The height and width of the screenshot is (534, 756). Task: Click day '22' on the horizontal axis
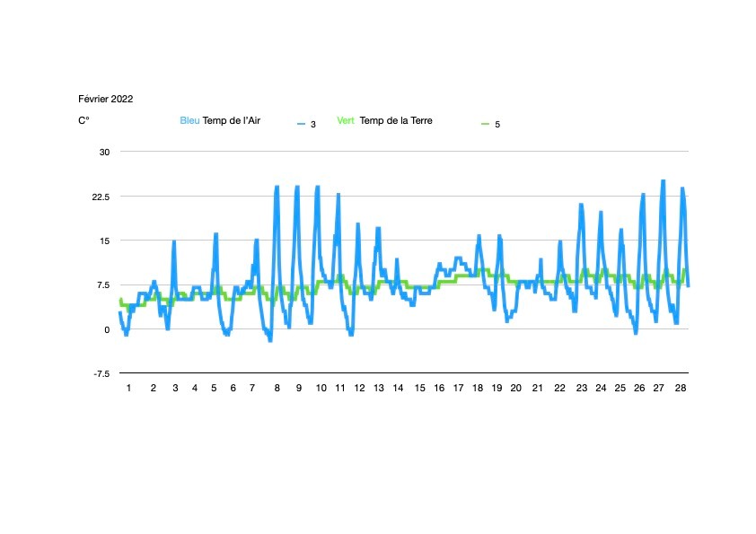(559, 388)
